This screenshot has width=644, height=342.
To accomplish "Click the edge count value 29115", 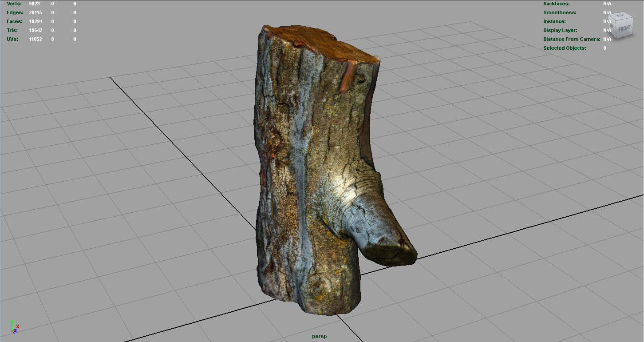I will tap(36, 12).
